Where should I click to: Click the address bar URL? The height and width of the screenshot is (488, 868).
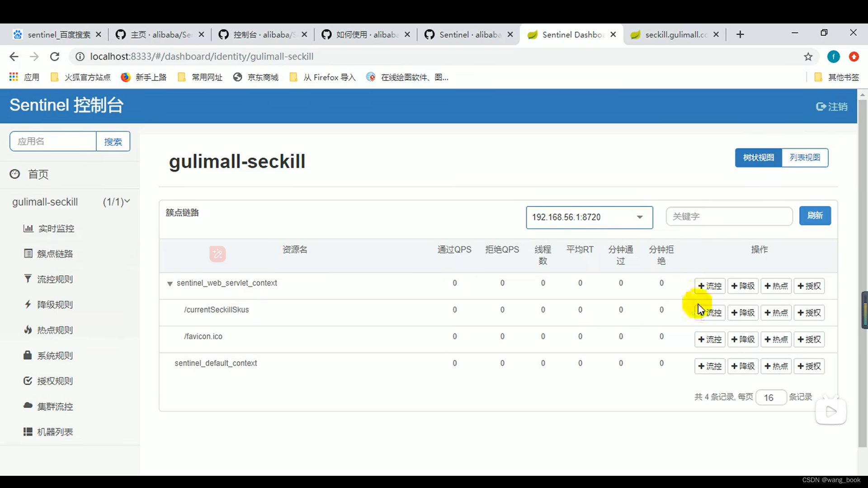[202, 56]
